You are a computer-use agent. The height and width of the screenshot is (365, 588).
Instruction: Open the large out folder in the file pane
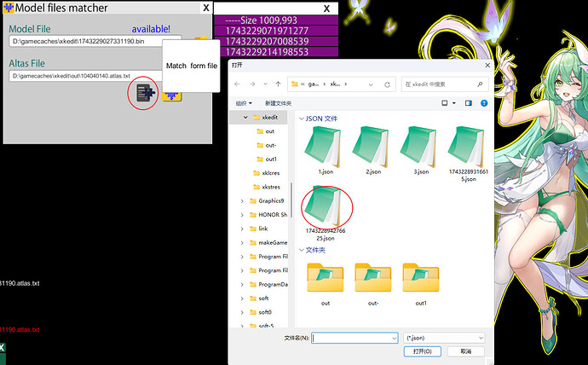click(326, 277)
